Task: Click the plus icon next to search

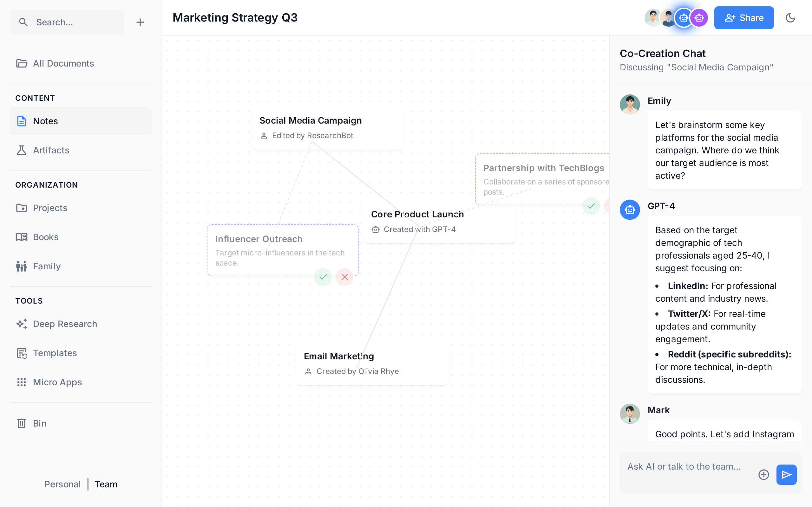Action: [140, 22]
